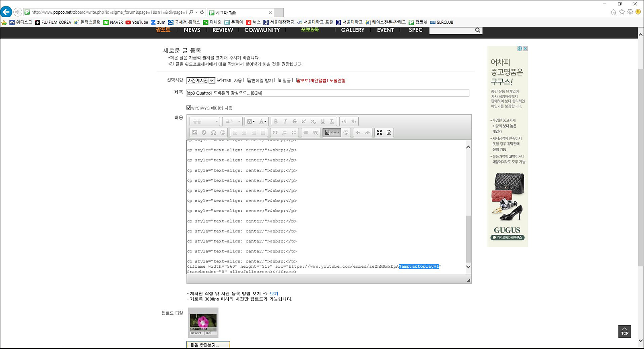Image resolution: width=644 pixels, height=349 pixels.
Task: Redo the edit in the editor
Action: tap(367, 132)
